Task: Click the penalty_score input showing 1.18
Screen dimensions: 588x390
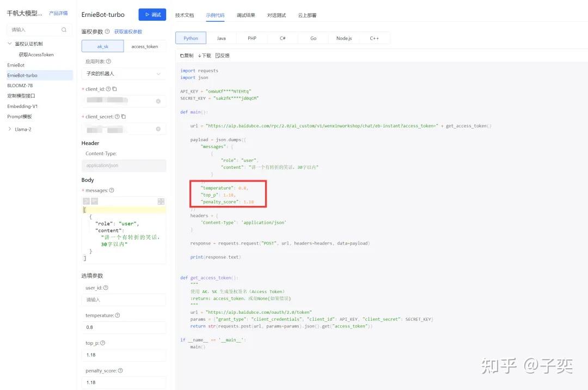Action: 124,382
